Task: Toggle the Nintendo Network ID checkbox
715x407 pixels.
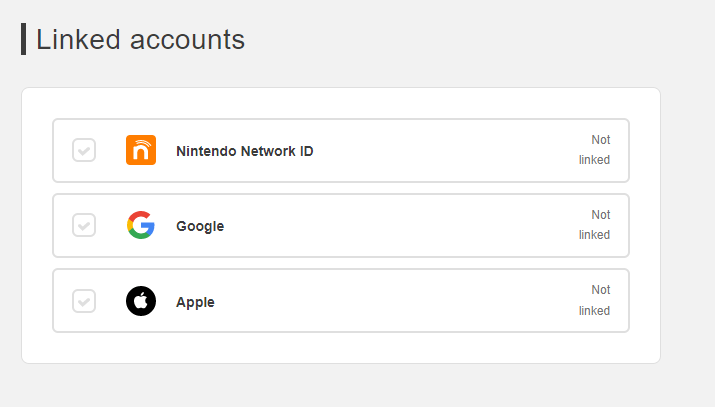Action: (x=84, y=150)
